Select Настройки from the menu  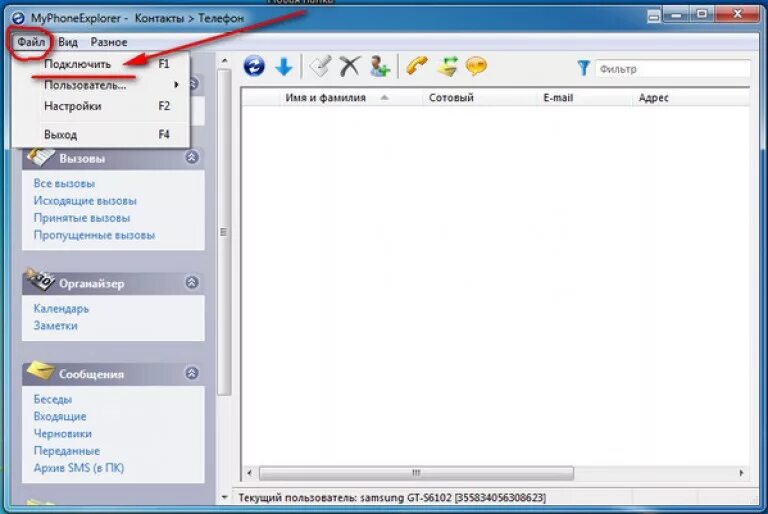coord(100,106)
